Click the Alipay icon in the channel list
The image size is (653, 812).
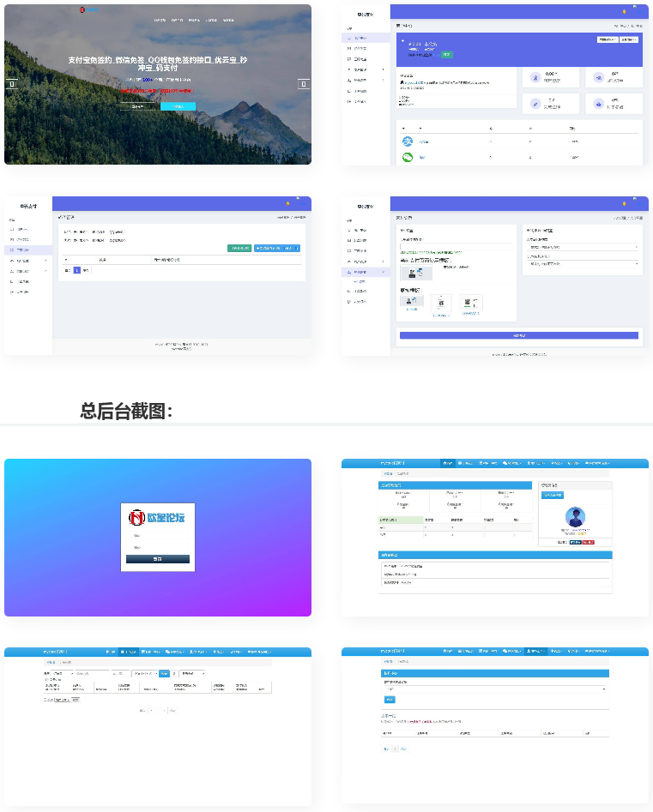click(408, 141)
